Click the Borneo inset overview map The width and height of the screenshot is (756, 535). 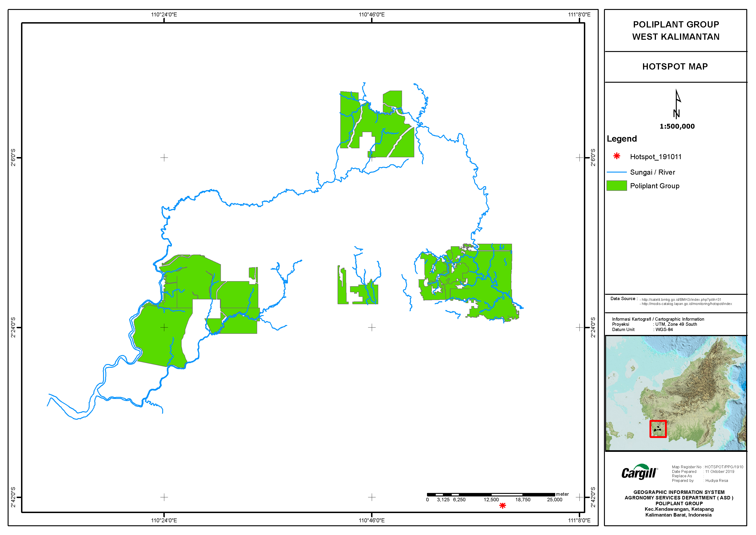[x=676, y=393]
